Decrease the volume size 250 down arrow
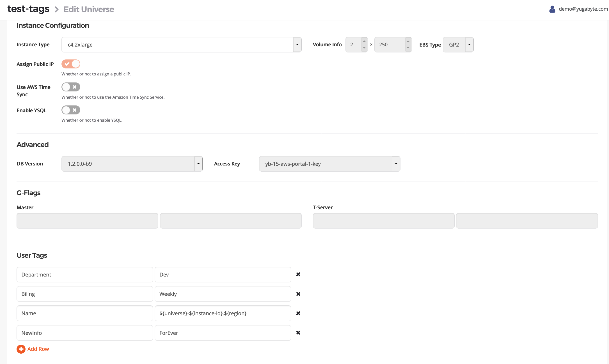Viewport: 609px width, 364px height. click(408, 48)
